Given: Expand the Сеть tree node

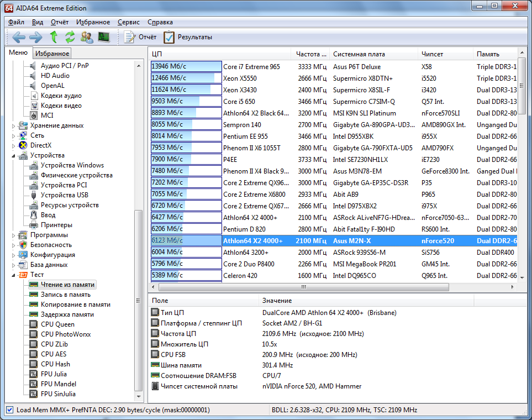Looking at the screenshot, I should click(14, 135).
